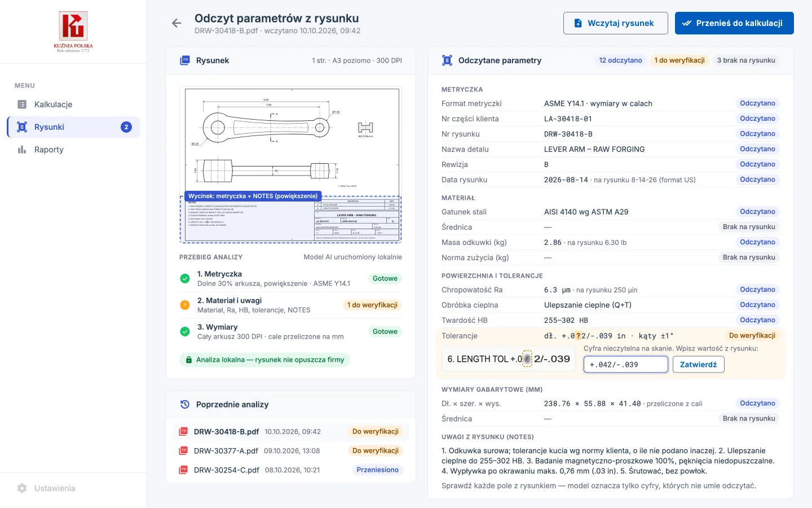The width and height of the screenshot is (812, 508).
Task: Click the PDF icon for DRW-30418-B.pdf
Action: pyautogui.click(x=183, y=432)
